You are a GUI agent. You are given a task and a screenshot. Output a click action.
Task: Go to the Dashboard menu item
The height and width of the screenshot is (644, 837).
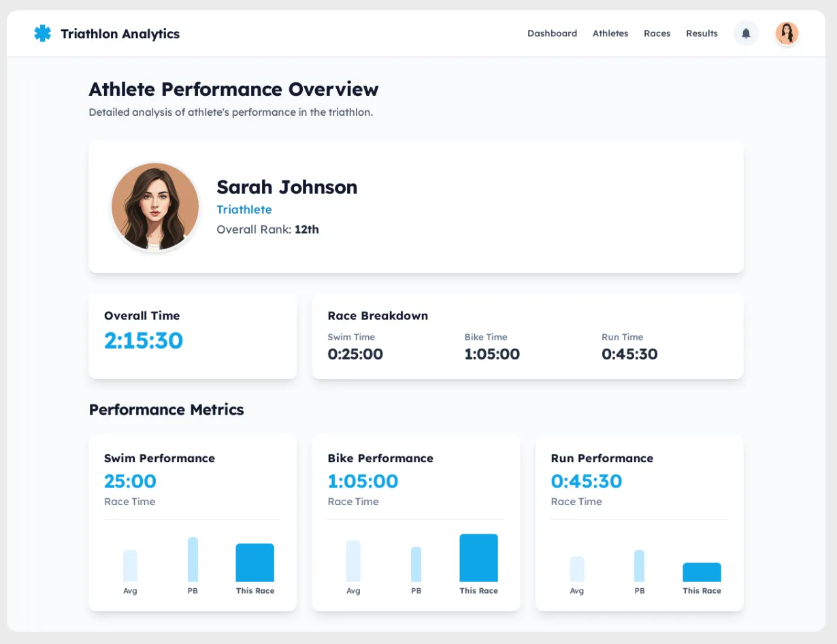(552, 33)
